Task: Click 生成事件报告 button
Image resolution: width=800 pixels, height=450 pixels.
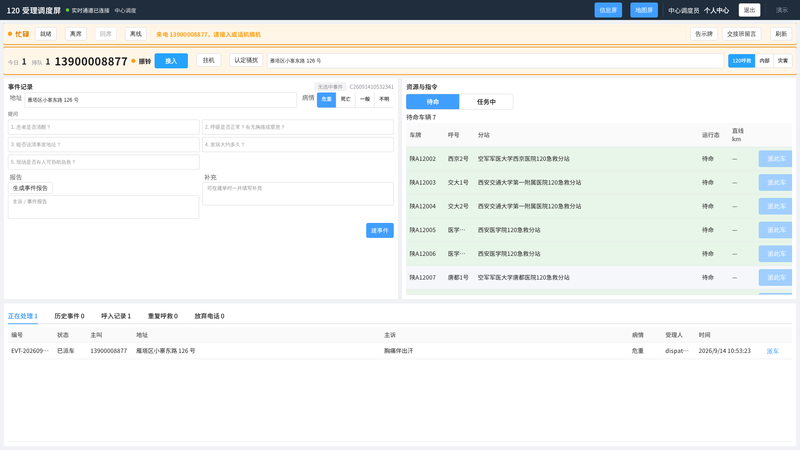Action: (30, 188)
